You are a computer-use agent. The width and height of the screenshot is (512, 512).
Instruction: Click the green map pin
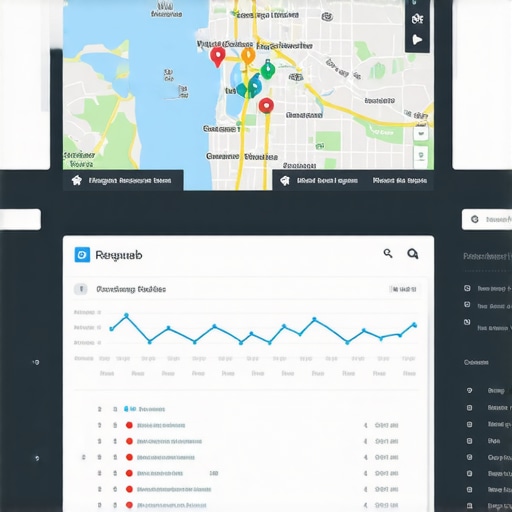click(x=268, y=69)
